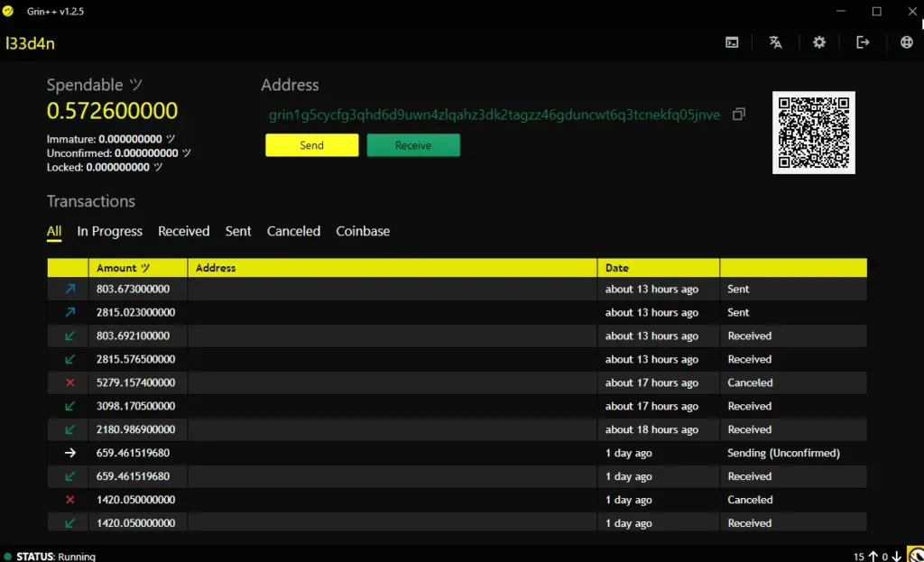Image resolution: width=924 pixels, height=562 pixels.
Task: Click the white sending arrow icon for 659.461519680
Action: pyautogui.click(x=70, y=453)
